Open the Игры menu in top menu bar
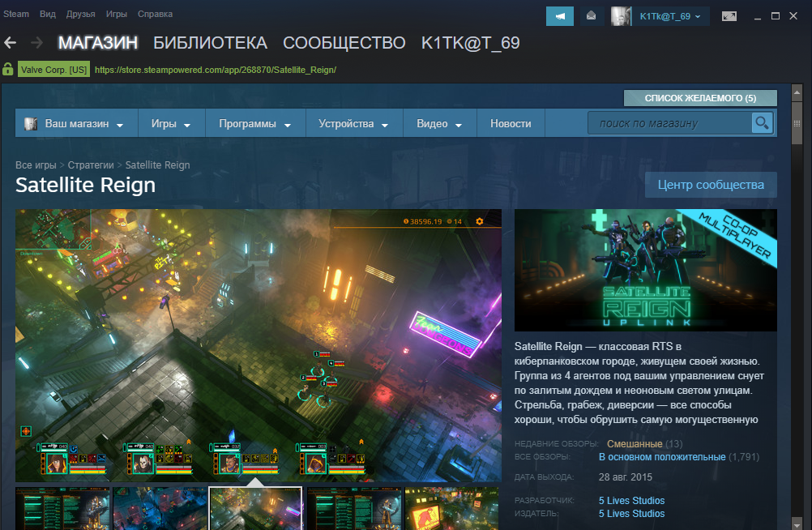This screenshot has width=812, height=530. pyautogui.click(x=117, y=14)
